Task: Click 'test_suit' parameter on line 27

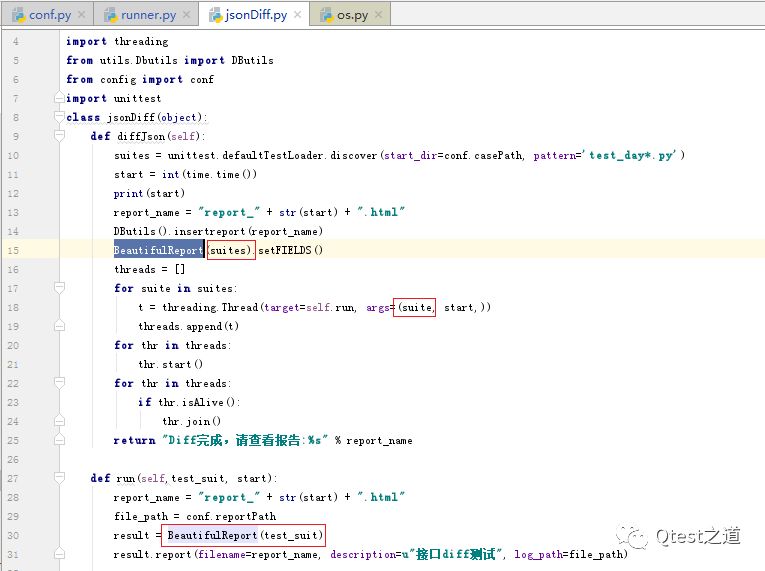Action: [199, 479]
